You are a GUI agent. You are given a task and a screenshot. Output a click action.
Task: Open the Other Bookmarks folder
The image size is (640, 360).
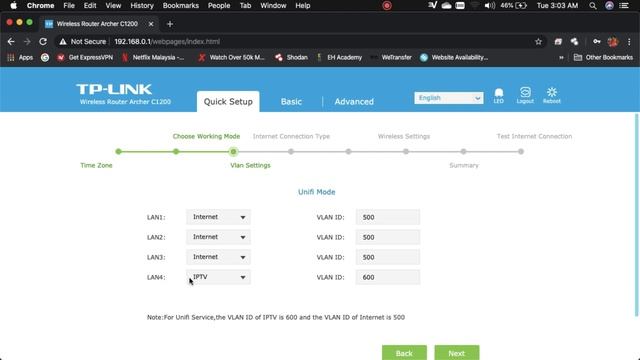click(603, 58)
